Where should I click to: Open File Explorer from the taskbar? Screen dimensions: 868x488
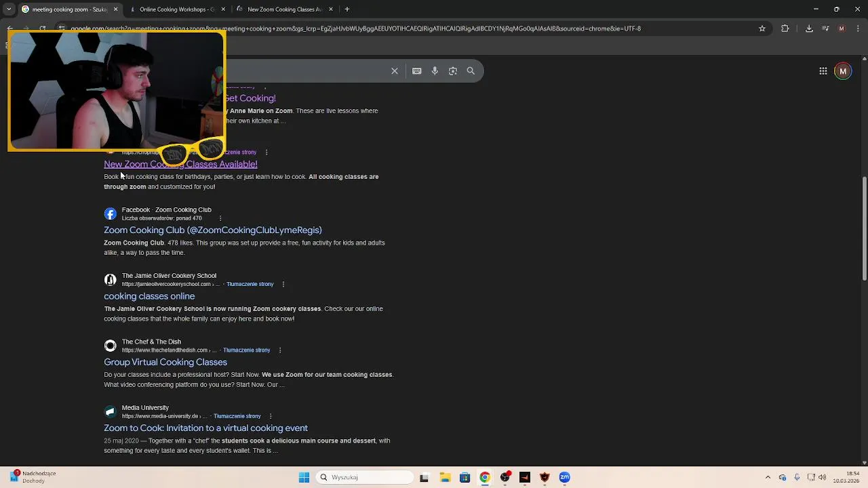pyautogui.click(x=444, y=477)
